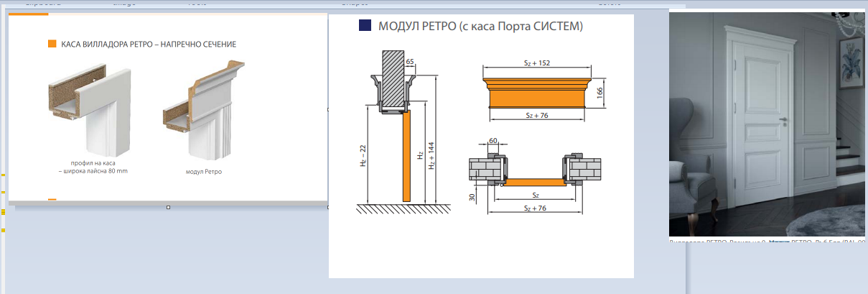This screenshot has height=294, width=868.
Task: Select the white retro door photo
Action: [x=767, y=124]
